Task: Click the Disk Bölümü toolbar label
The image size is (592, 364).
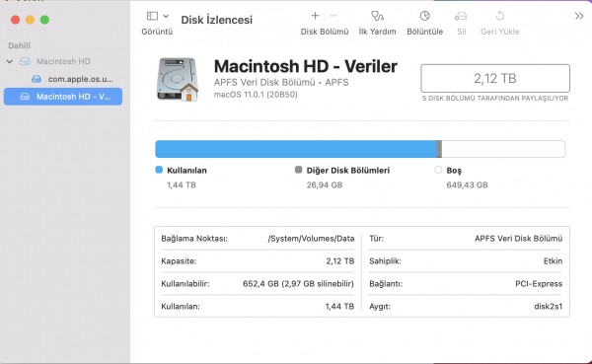Action: 325,32
